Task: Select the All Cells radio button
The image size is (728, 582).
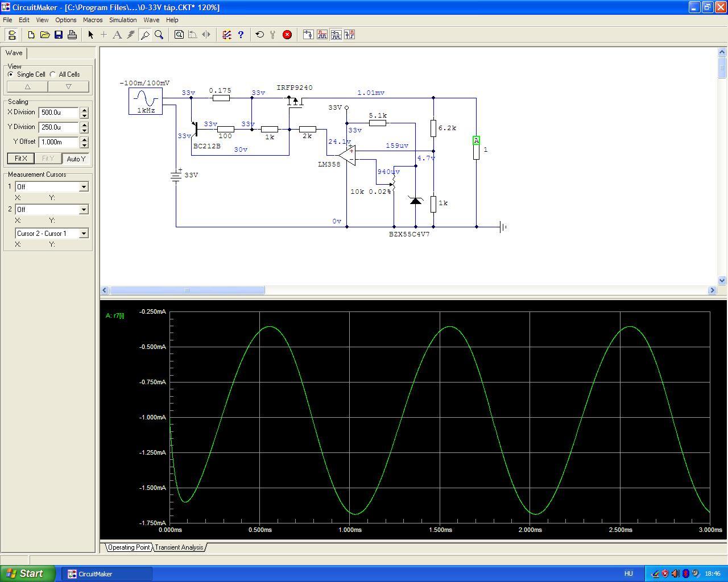Action: tap(53, 74)
